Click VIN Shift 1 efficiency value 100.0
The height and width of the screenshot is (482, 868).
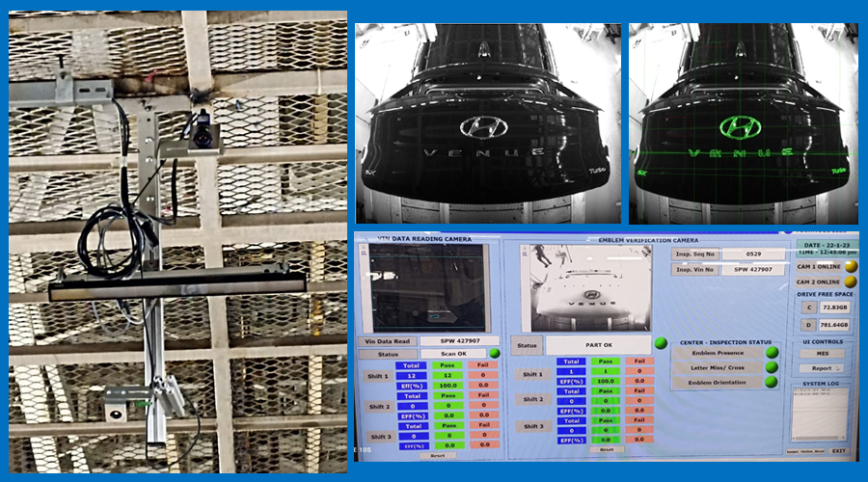(x=448, y=386)
